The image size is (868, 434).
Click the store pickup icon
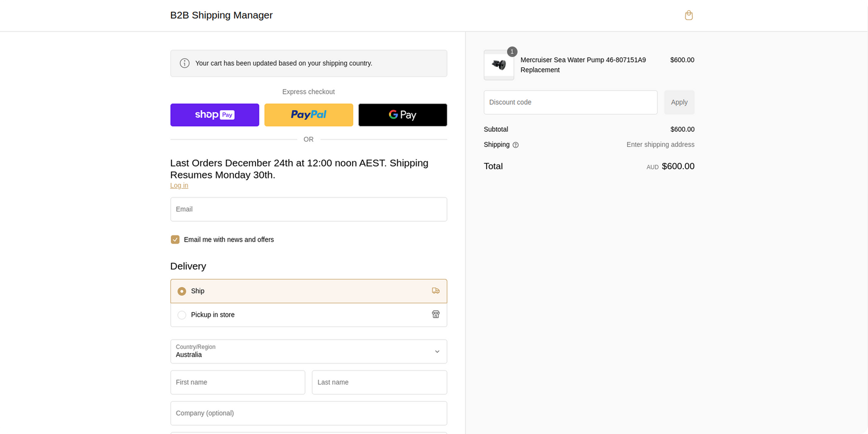(x=436, y=315)
